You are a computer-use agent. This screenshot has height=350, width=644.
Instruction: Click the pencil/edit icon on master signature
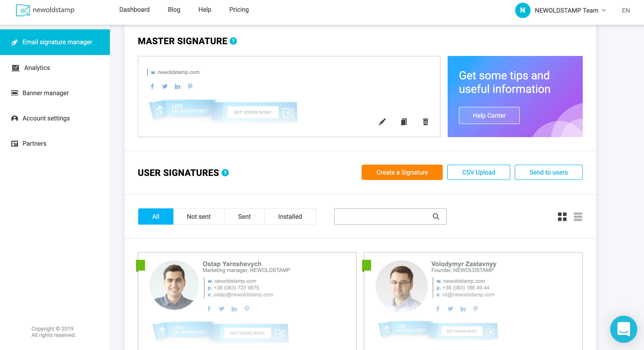coord(382,122)
